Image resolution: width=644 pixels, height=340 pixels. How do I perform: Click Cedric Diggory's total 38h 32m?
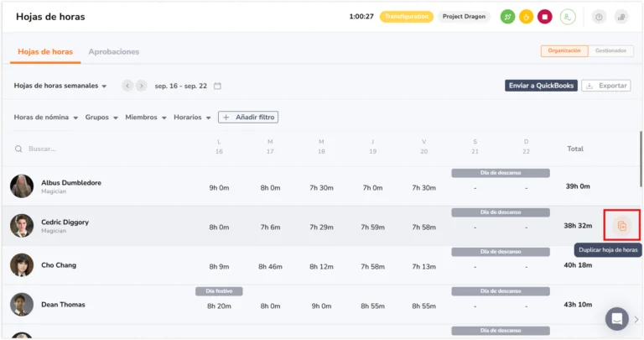(x=578, y=226)
